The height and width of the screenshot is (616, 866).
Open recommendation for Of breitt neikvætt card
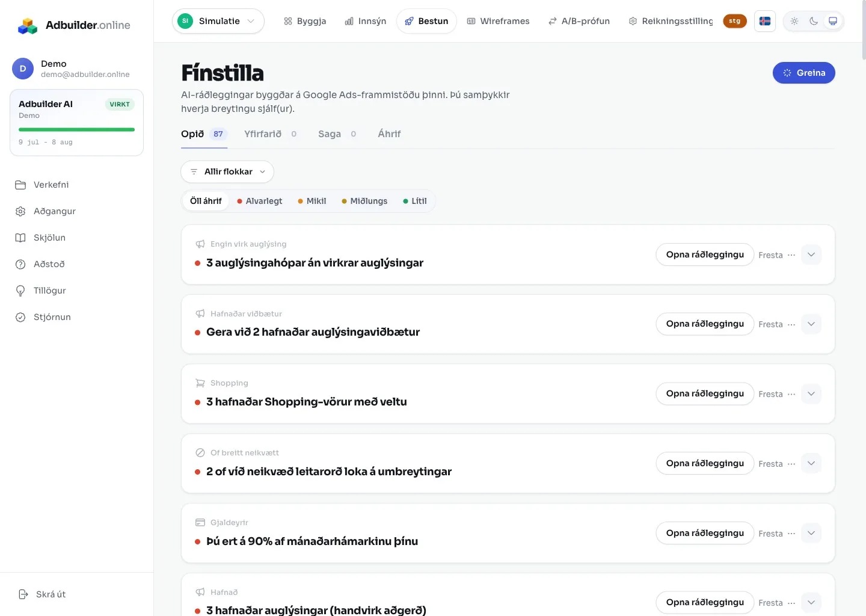pyautogui.click(x=705, y=463)
